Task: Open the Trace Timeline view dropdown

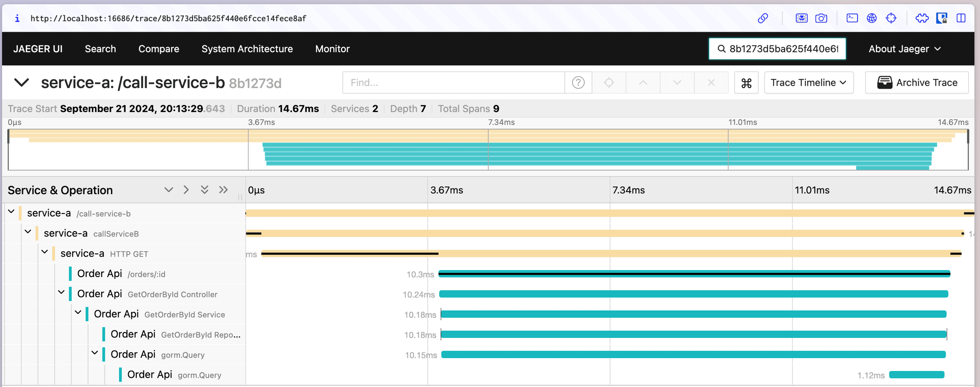Action: pos(808,83)
